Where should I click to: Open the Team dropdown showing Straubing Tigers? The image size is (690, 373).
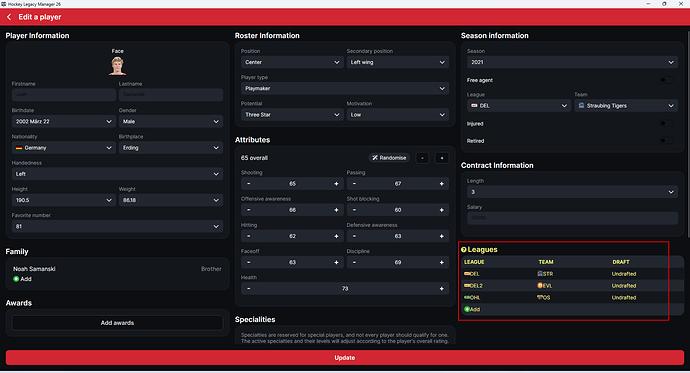(x=626, y=106)
